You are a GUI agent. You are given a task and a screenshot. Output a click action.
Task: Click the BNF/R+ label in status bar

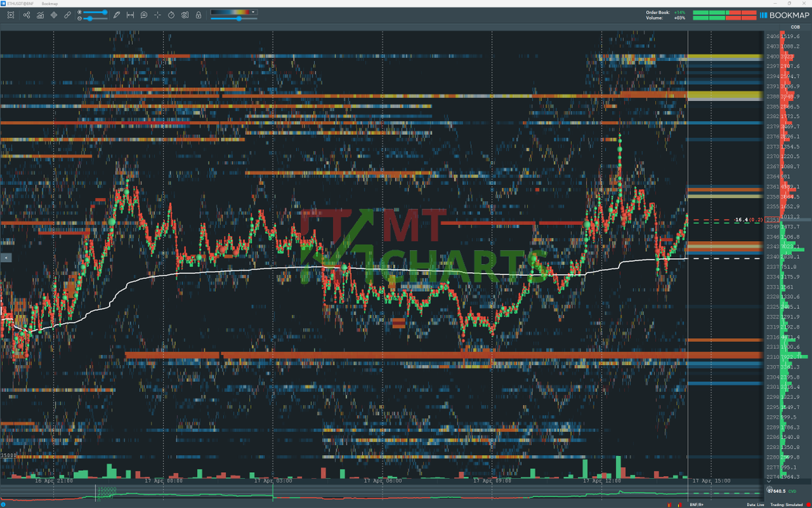(x=696, y=505)
